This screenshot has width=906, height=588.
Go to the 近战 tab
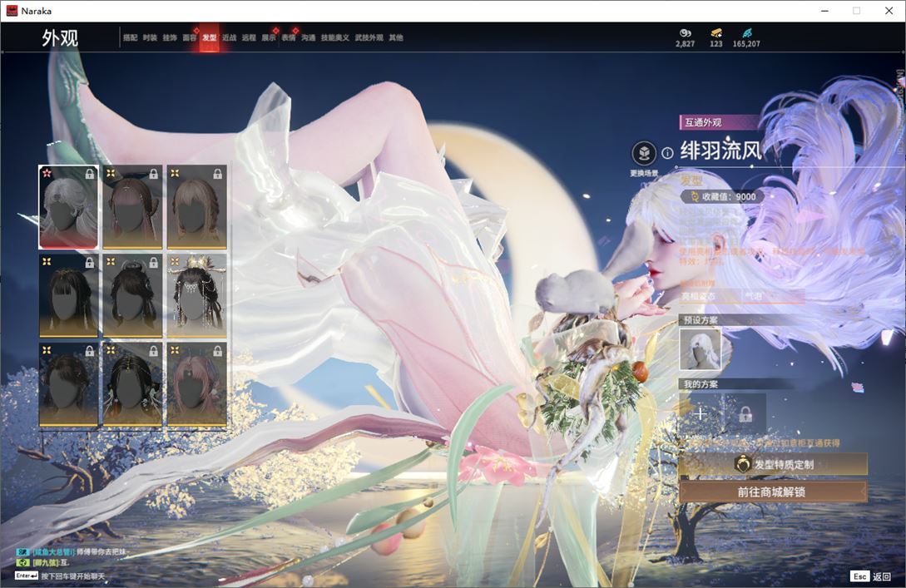[x=230, y=37]
